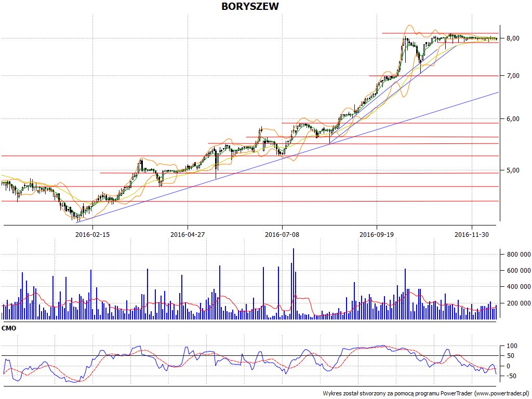This screenshot has height=399, width=532.
Task: Select the 600 000 volume axis label
Action: [x=518, y=270]
